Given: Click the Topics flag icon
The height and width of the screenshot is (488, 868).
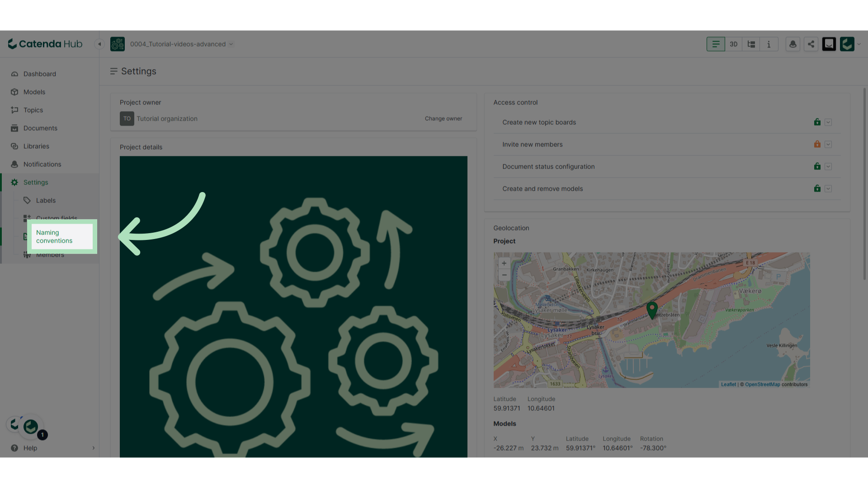Looking at the screenshot, I should pyautogui.click(x=14, y=110).
